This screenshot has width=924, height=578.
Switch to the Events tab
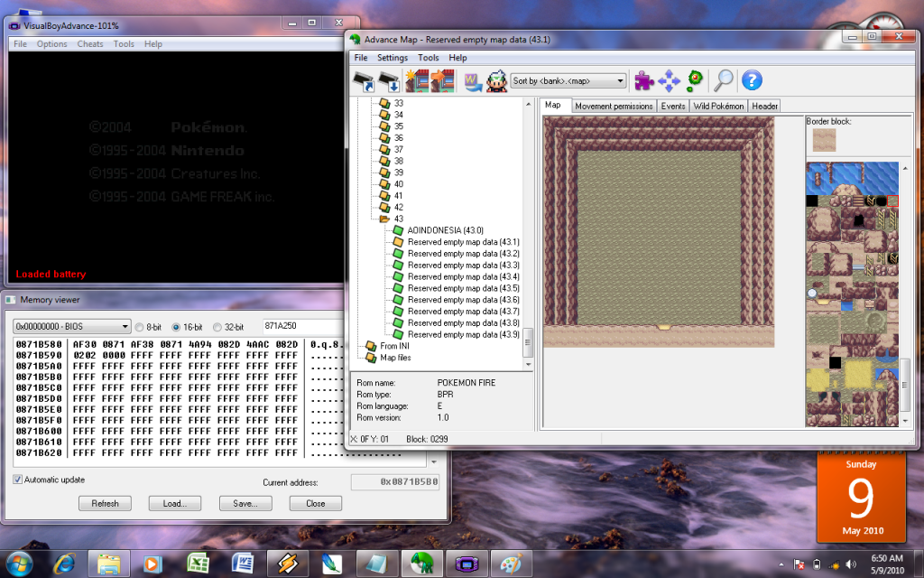(673, 107)
